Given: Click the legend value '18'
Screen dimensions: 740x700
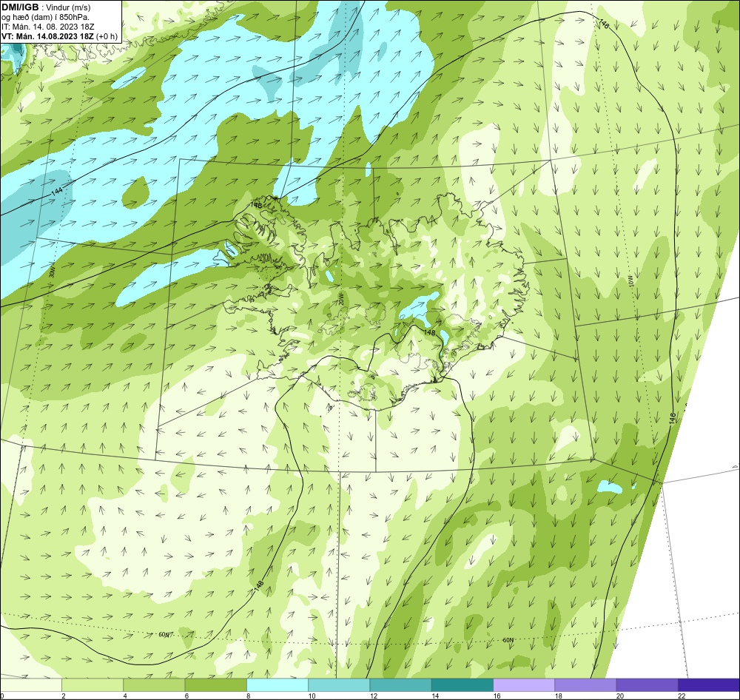Looking at the screenshot, I should click(558, 696).
